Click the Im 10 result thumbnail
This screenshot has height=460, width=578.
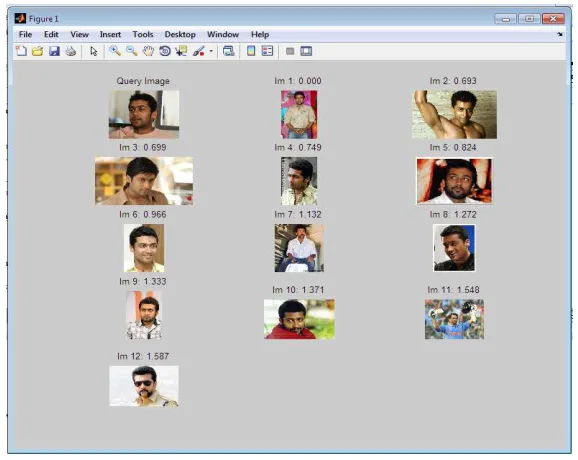(299, 319)
